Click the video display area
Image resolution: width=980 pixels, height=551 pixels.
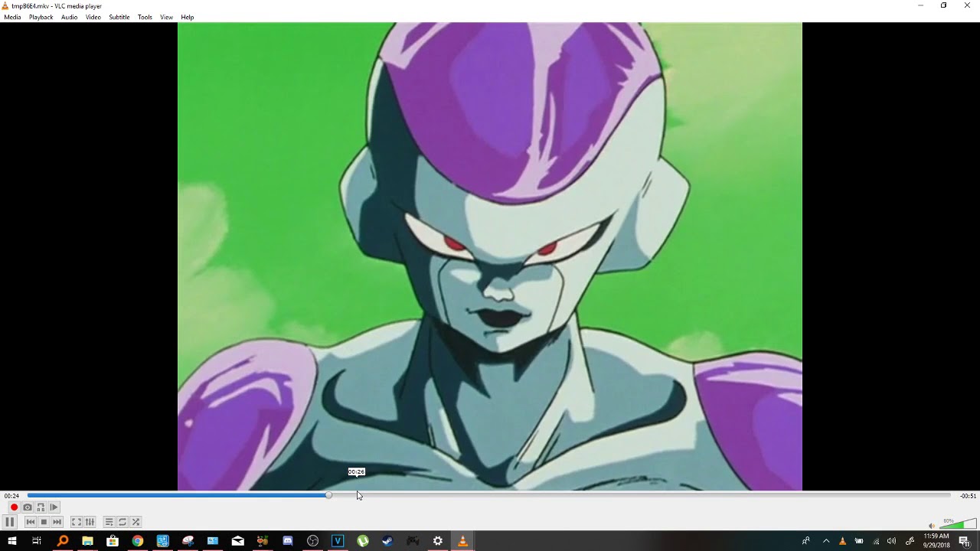tap(490, 256)
